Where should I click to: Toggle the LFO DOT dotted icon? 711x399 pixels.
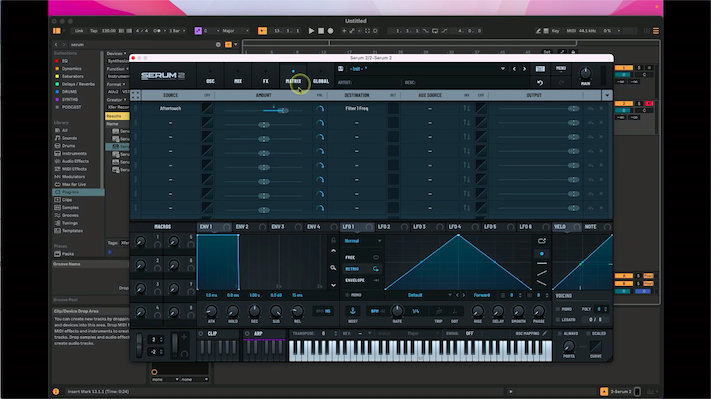(x=454, y=311)
